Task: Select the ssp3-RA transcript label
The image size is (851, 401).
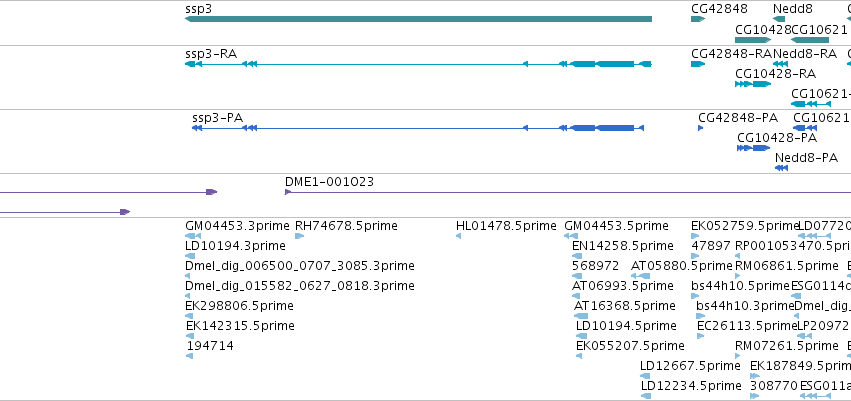Action: pos(211,54)
